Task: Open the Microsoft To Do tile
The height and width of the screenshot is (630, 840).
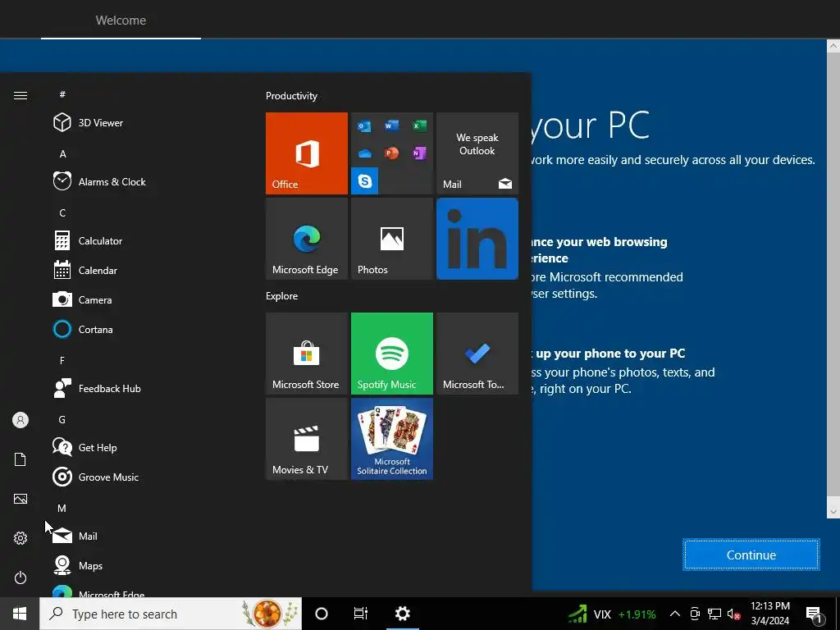Action: (477, 354)
